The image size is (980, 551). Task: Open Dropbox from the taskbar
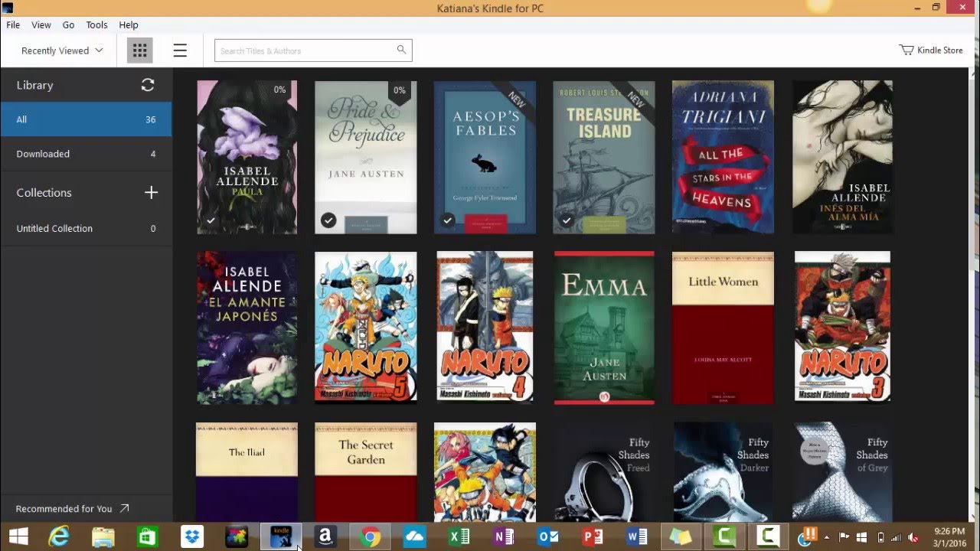[192, 537]
